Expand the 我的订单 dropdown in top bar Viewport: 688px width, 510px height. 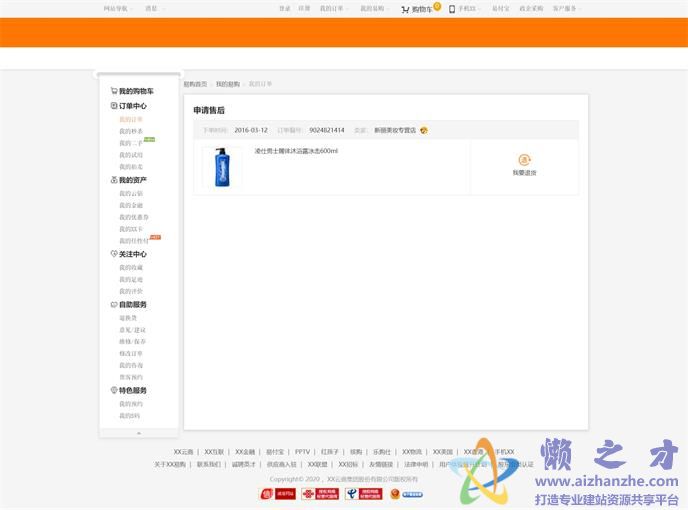point(334,8)
